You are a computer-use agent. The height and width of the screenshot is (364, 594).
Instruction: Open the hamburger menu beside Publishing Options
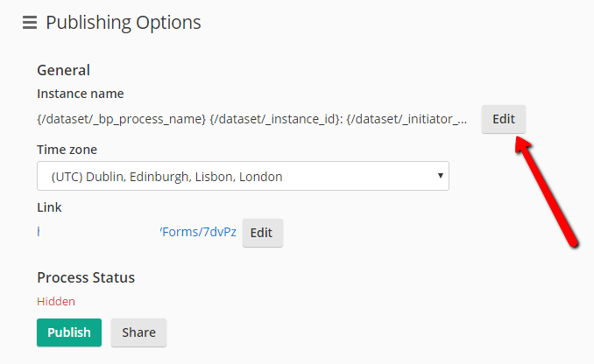tap(30, 23)
